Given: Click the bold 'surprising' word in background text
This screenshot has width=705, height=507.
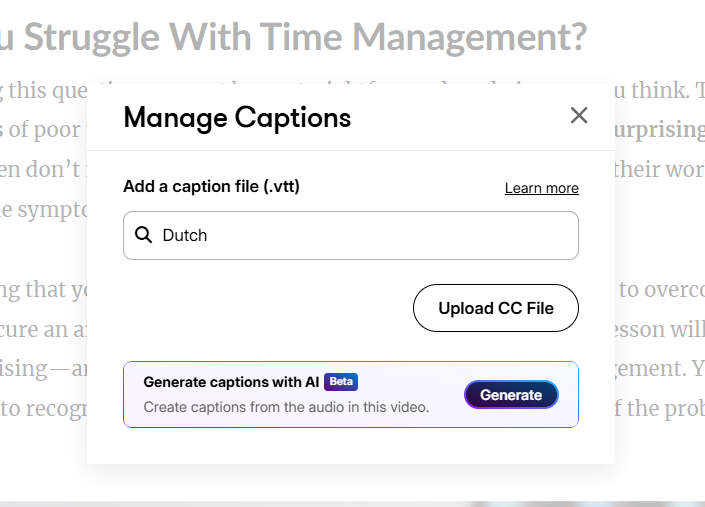Looking at the screenshot, I should pyautogui.click(x=658, y=129).
